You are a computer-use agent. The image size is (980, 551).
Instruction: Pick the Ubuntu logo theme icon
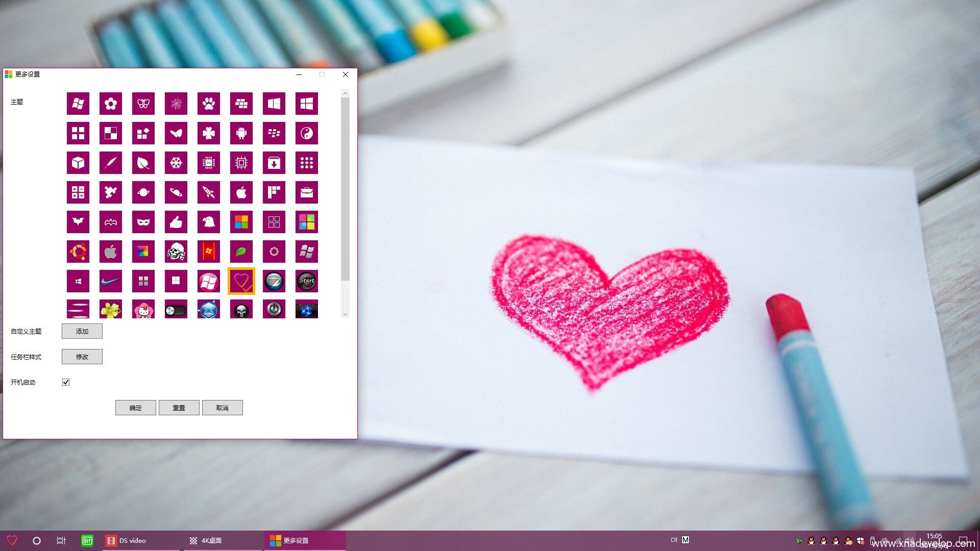click(78, 252)
